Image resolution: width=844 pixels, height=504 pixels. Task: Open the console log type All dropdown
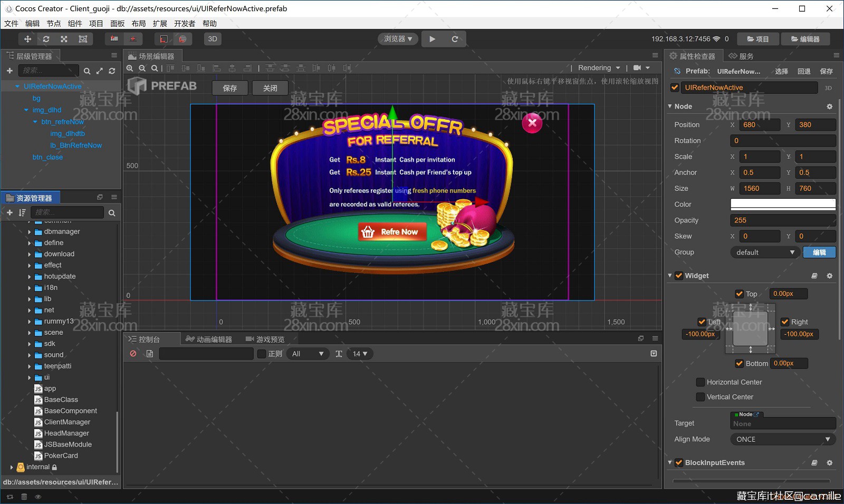pyautogui.click(x=308, y=354)
